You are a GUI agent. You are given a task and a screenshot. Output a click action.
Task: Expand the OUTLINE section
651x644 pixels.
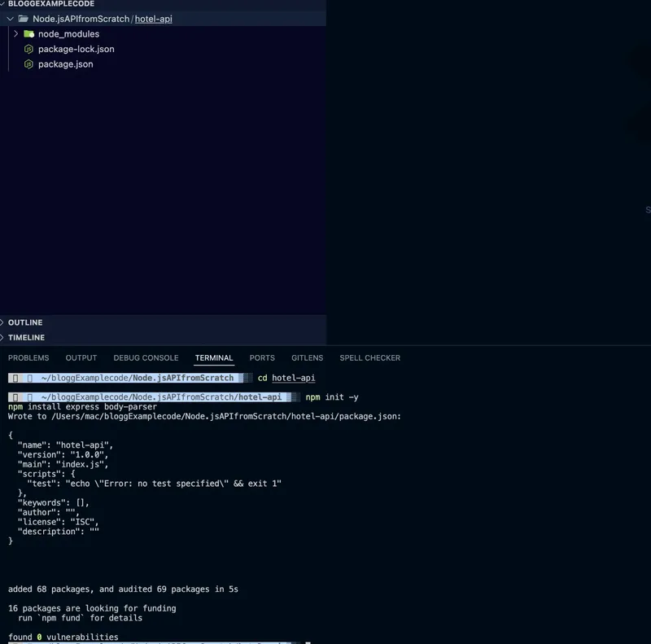tap(24, 322)
